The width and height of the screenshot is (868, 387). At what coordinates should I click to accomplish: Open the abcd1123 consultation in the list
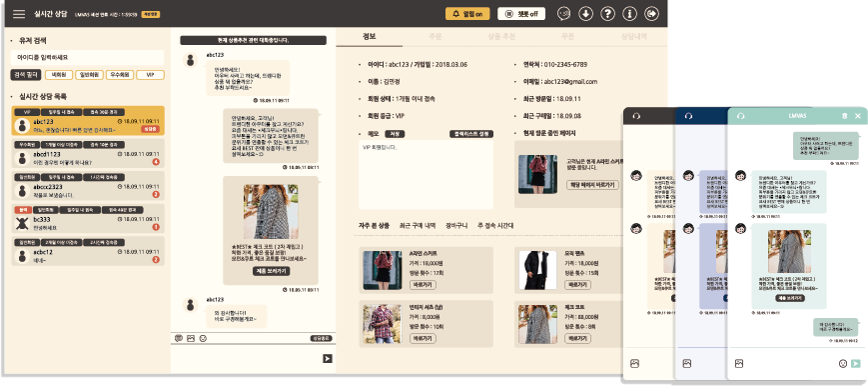pos(88,154)
